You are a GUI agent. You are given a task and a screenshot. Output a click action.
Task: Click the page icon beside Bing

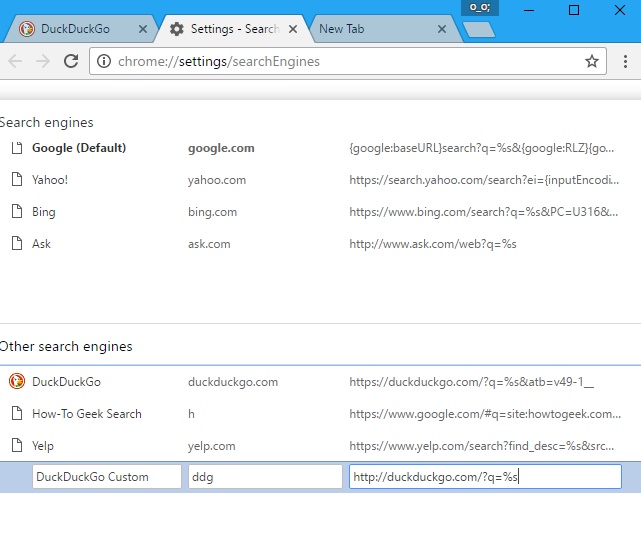[x=17, y=211]
